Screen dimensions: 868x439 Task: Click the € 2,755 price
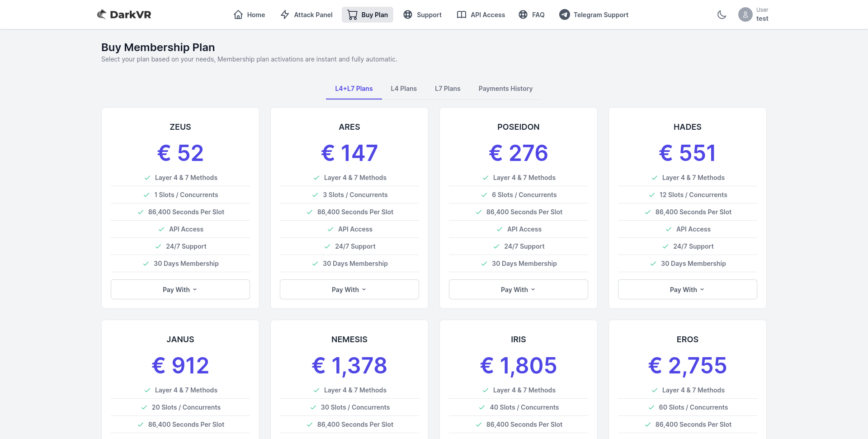click(x=688, y=365)
